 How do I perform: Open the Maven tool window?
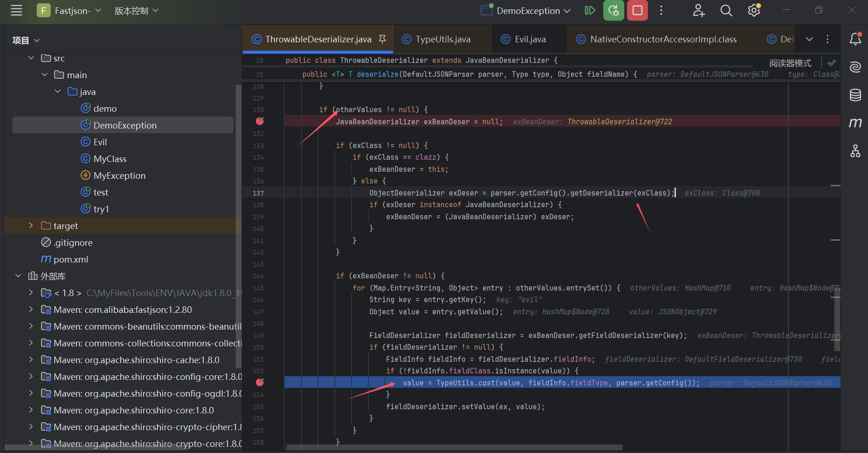855,123
